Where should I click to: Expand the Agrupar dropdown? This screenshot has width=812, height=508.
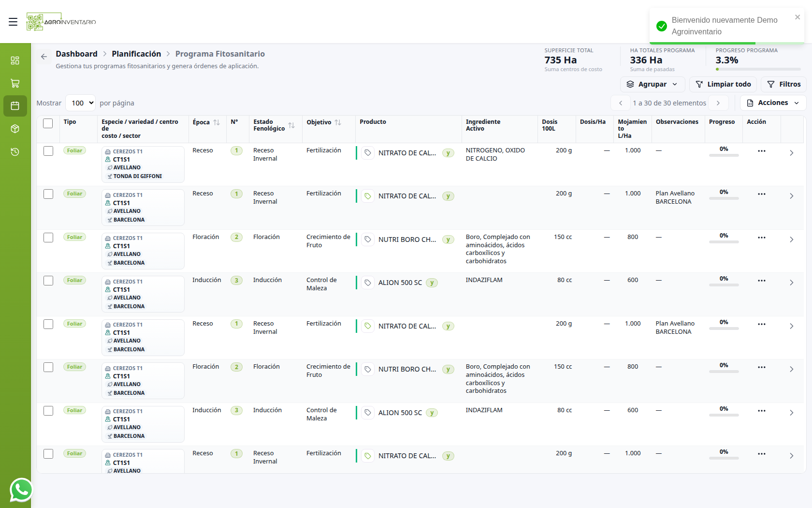click(x=652, y=84)
